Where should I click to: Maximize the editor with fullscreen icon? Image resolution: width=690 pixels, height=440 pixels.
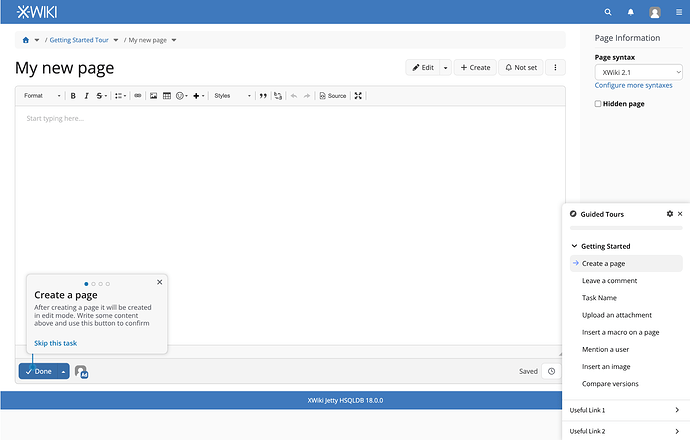click(358, 95)
